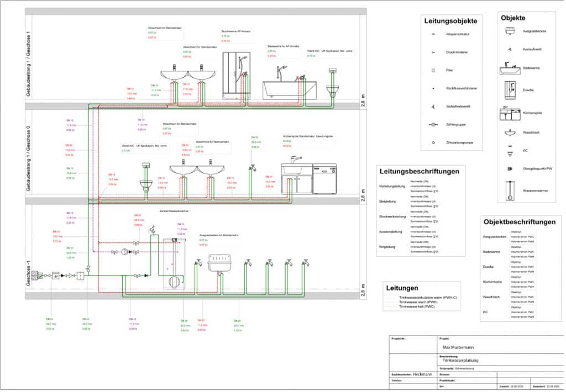This screenshot has width=566, height=392.
Task: Click the Zirkulationspumpe circle symbol in legend
Action: [x=433, y=143]
